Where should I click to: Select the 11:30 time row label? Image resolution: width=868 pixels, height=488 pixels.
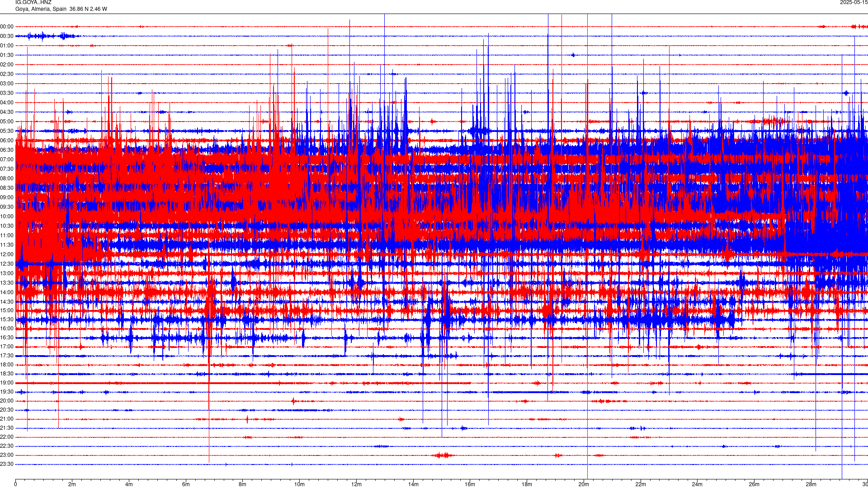[x=7, y=245]
